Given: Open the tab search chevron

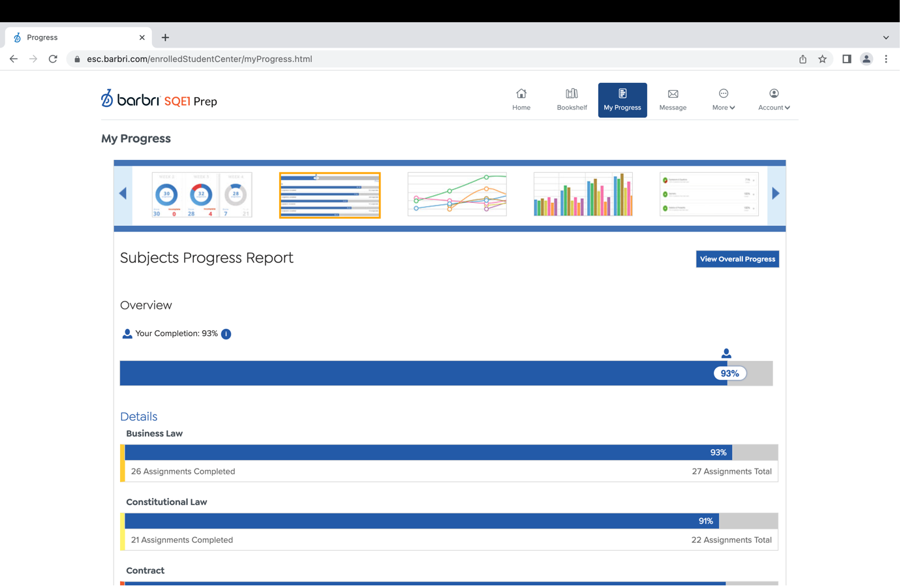Looking at the screenshot, I should (x=885, y=37).
